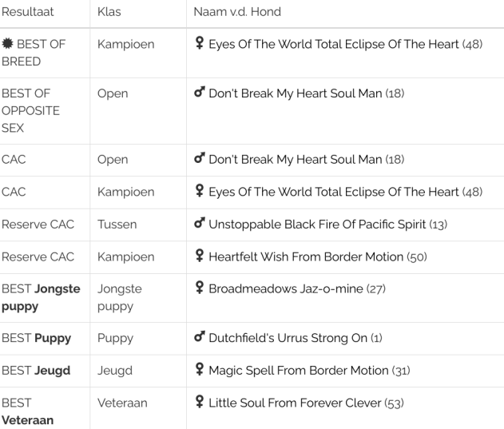Click female icon beside Magic Spell

[200, 369]
